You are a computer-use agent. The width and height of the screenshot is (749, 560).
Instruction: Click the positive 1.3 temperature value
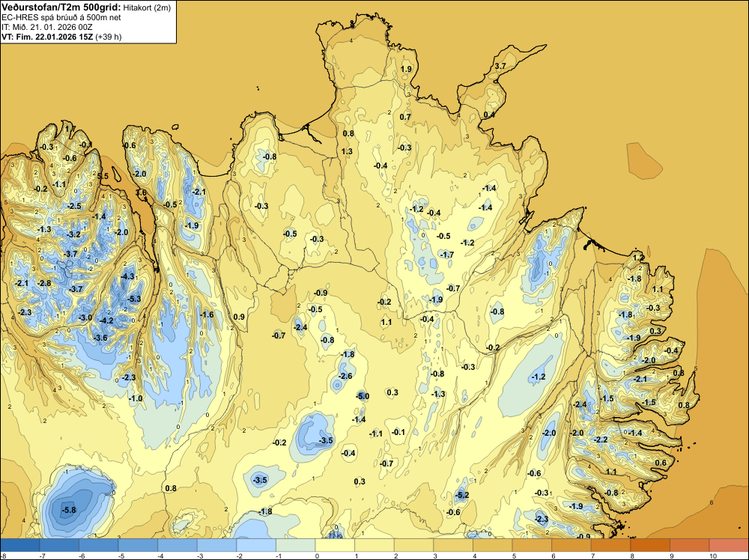pyautogui.click(x=347, y=151)
